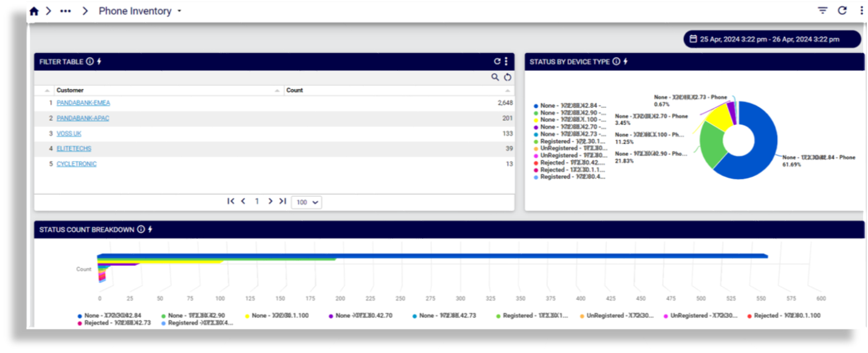Click the count value 39
Image resolution: width=868 pixels, height=353 pixels.
509,148
